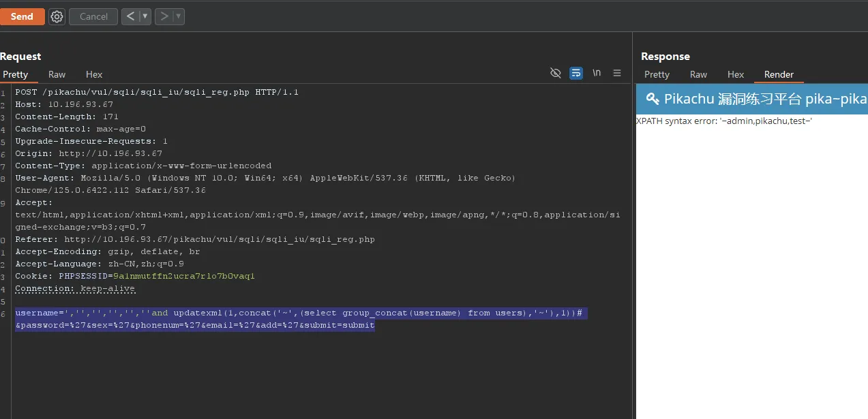Click the Content-Length: 171 line
The height and width of the screenshot is (419, 868).
pos(67,117)
